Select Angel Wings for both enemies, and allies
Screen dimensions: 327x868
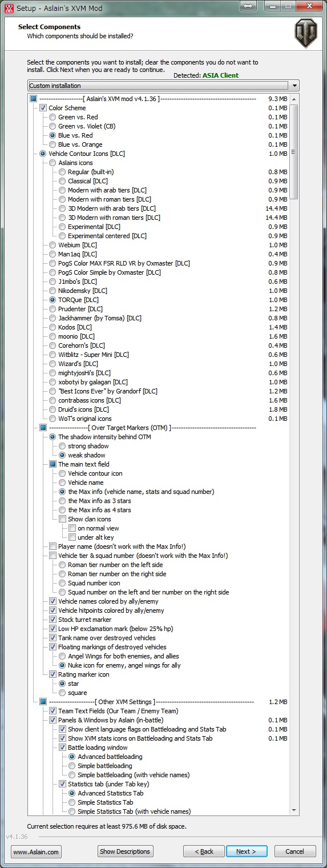63,656
